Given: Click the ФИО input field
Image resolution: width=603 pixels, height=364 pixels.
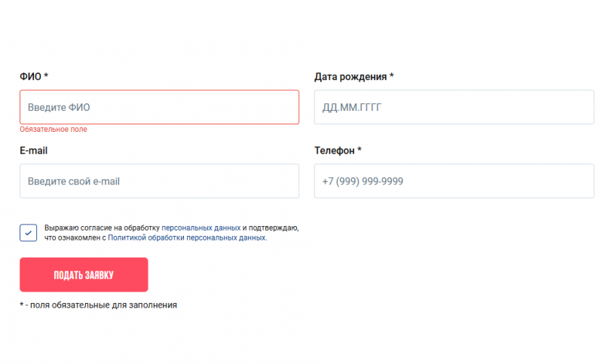Looking at the screenshot, I should pyautogui.click(x=159, y=107).
